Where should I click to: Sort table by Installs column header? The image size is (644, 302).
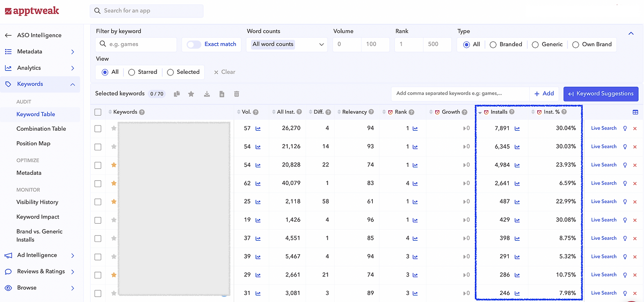coord(499,112)
